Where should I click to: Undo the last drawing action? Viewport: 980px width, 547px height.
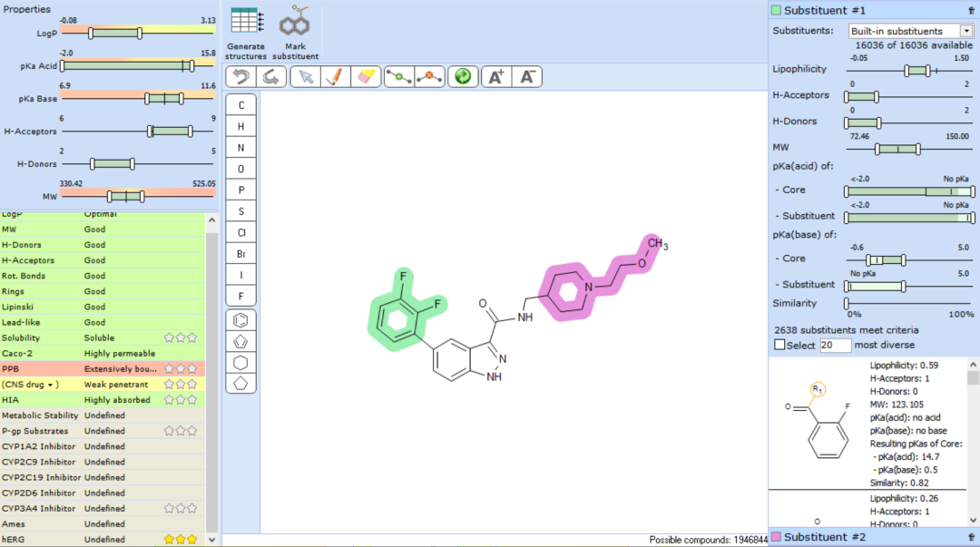pyautogui.click(x=240, y=77)
